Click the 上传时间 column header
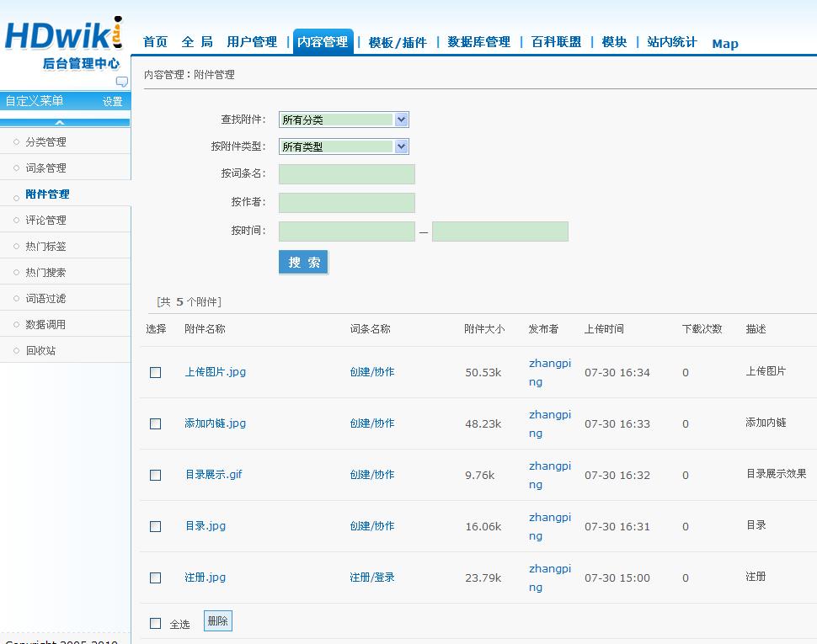The image size is (817, 644). tap(604, 328)
